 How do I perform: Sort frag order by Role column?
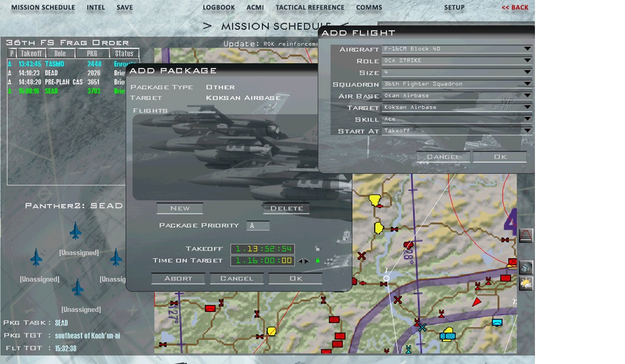point(60,53)
